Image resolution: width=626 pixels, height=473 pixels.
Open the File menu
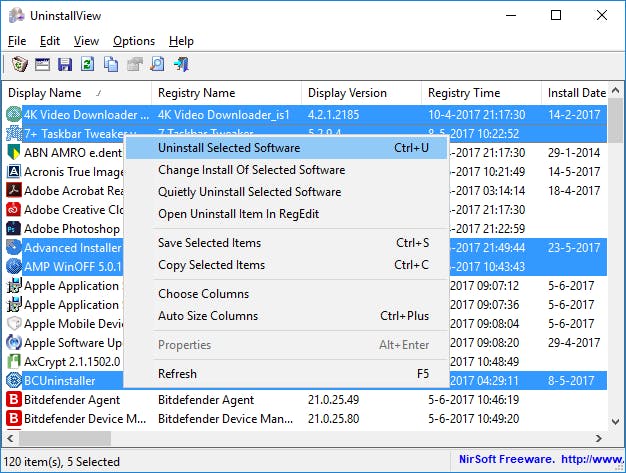[17, 41]
